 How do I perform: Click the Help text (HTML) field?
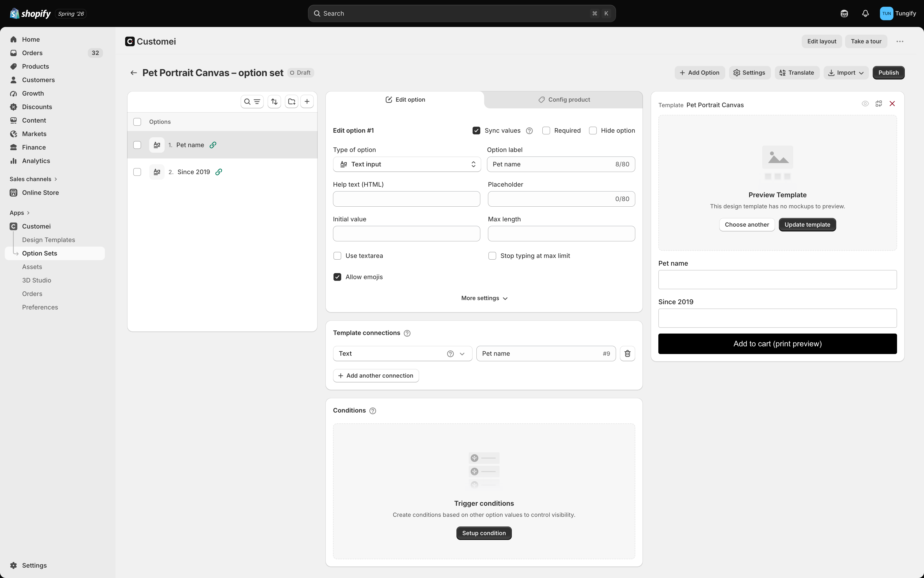(x=406, y=199)
